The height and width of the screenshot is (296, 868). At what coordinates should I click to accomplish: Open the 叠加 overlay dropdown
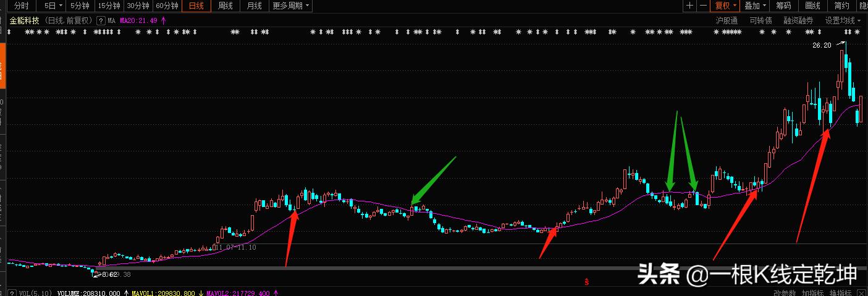[754, 6]
